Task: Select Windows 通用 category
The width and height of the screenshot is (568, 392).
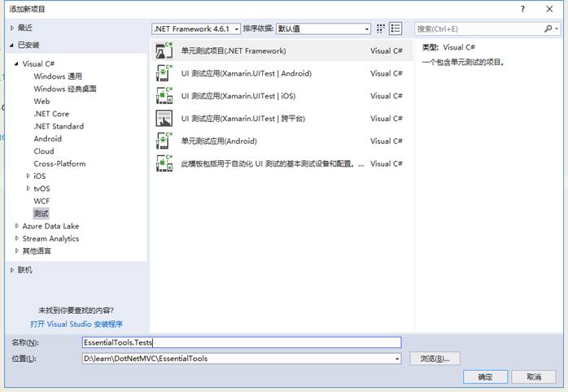Action: pyautogui.click(x=58, y=76)
